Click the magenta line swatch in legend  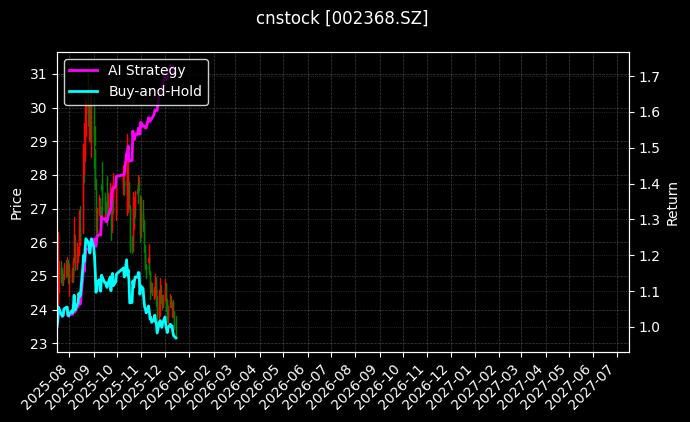click(x=84, y=70)
